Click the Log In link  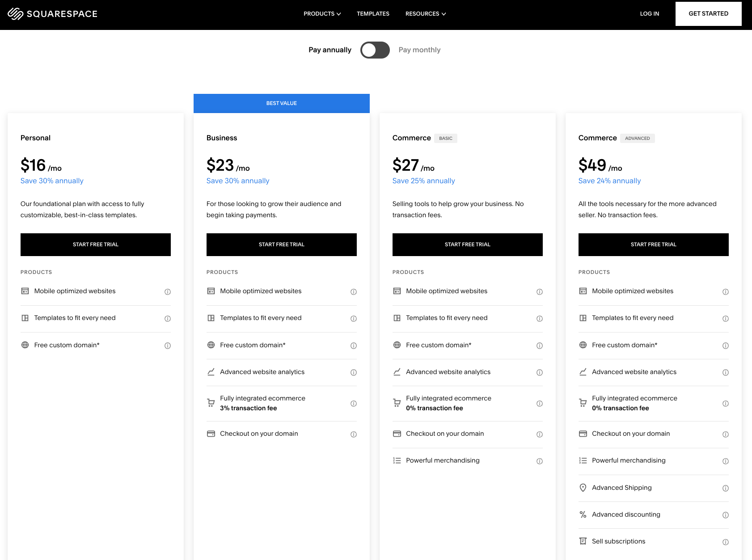click(650, 14)
